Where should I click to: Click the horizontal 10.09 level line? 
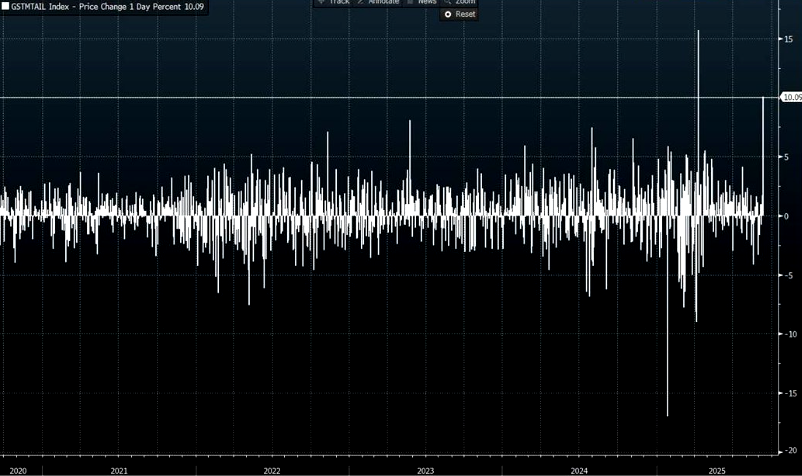400,97
